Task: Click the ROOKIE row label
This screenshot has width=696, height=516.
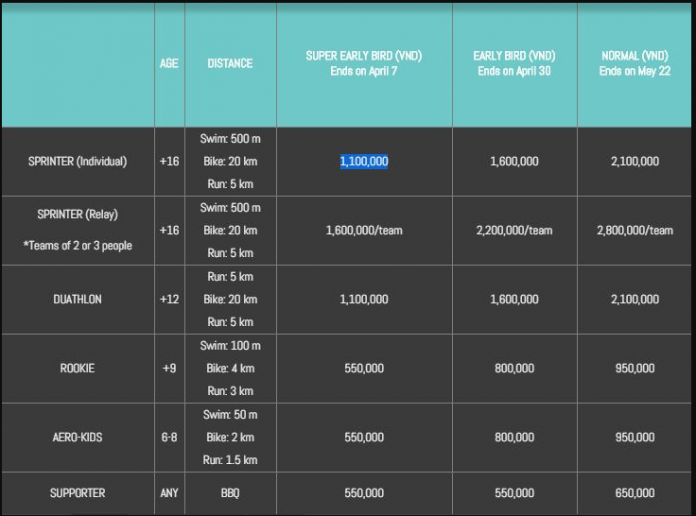Action: 78,368
